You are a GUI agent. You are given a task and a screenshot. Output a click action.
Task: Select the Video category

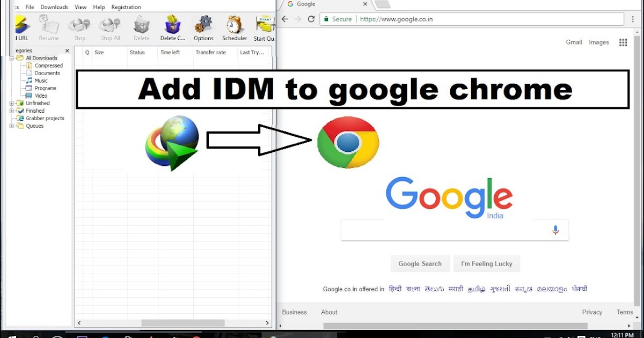coord(41,95)
